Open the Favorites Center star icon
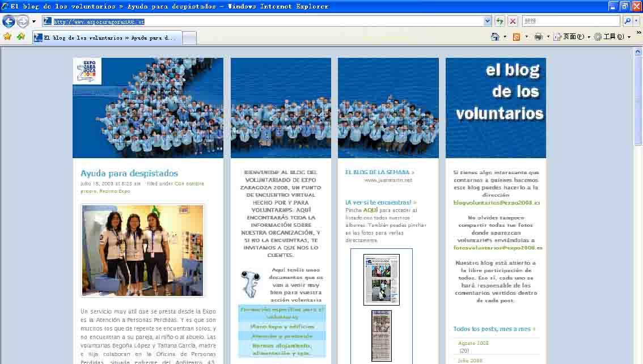 7,36
